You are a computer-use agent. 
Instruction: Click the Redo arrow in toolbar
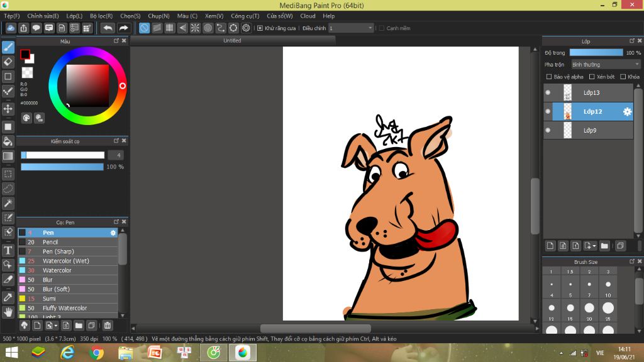click(123, 28)
